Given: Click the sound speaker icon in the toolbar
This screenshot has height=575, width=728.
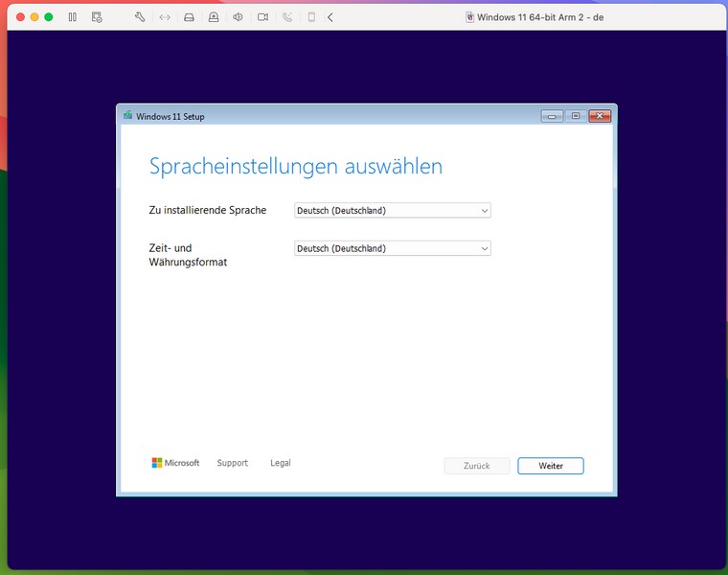Looking at the screenshot, I should coord(238,17).
